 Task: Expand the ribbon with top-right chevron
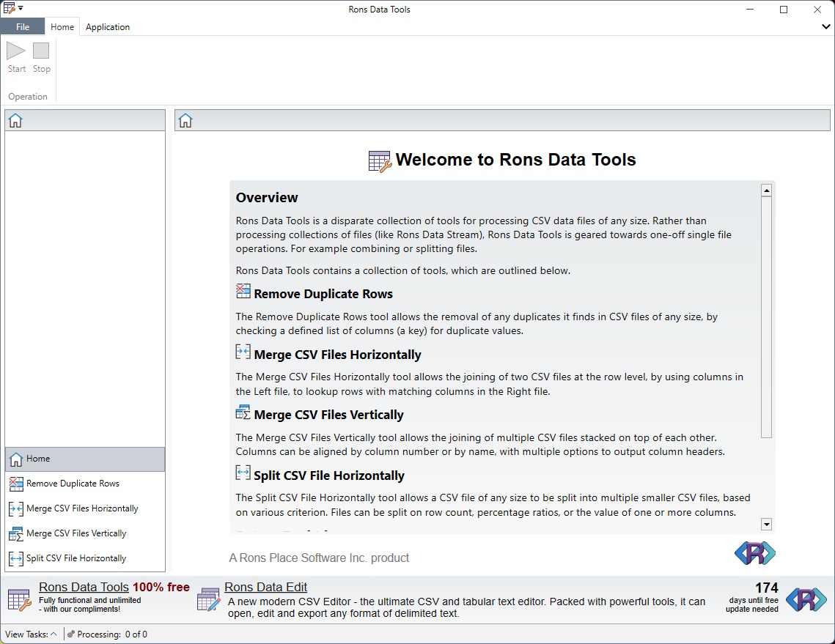click(826, 27)
